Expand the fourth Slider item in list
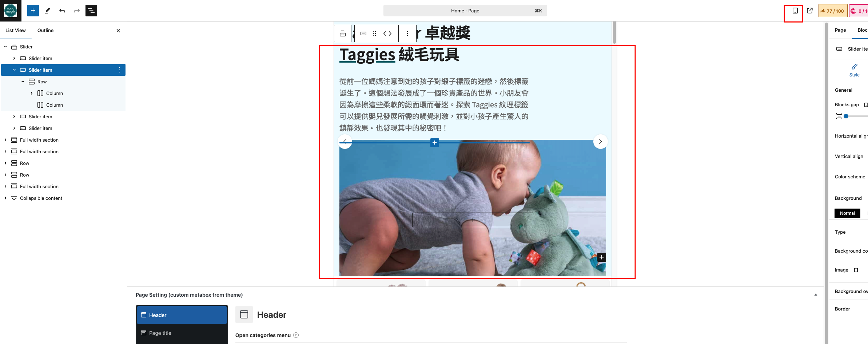868x344 pixels. [14, 128]
